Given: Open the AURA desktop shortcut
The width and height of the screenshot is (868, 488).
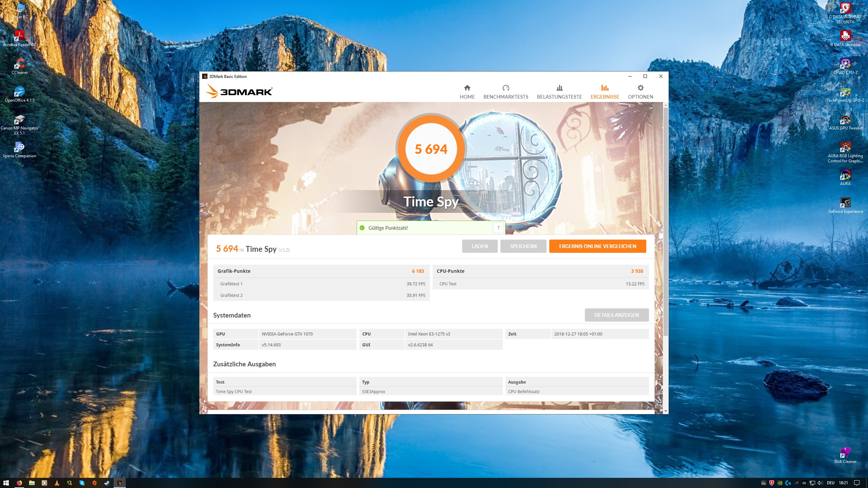Looking at the screenshot, I should pyautogui.click(x=845, y=177).
